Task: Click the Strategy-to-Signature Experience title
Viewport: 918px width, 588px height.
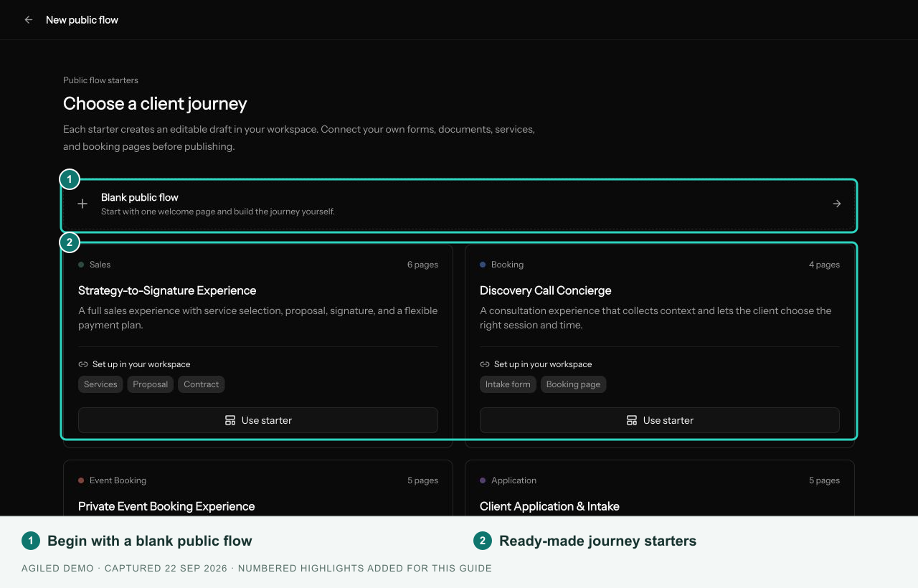Action: [167, 290]
